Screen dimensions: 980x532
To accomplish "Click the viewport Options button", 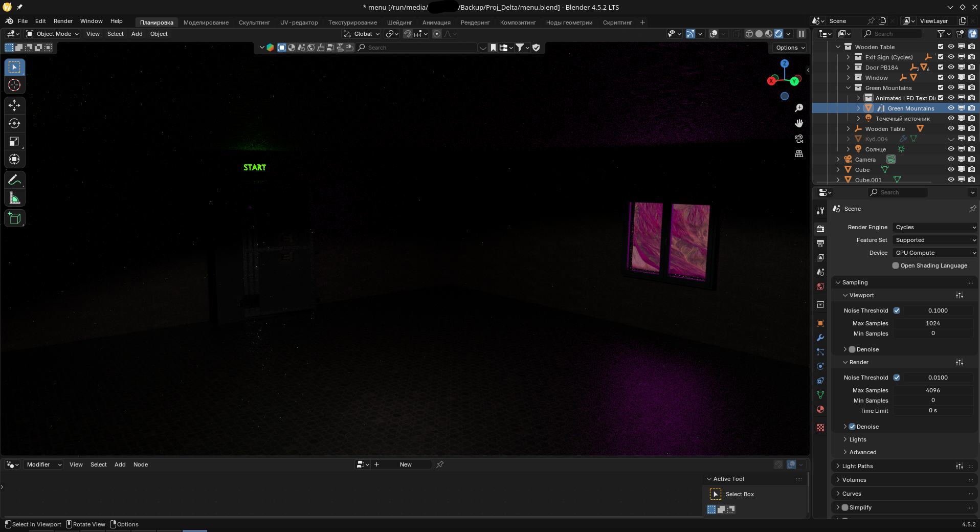I will coord(790,48).
